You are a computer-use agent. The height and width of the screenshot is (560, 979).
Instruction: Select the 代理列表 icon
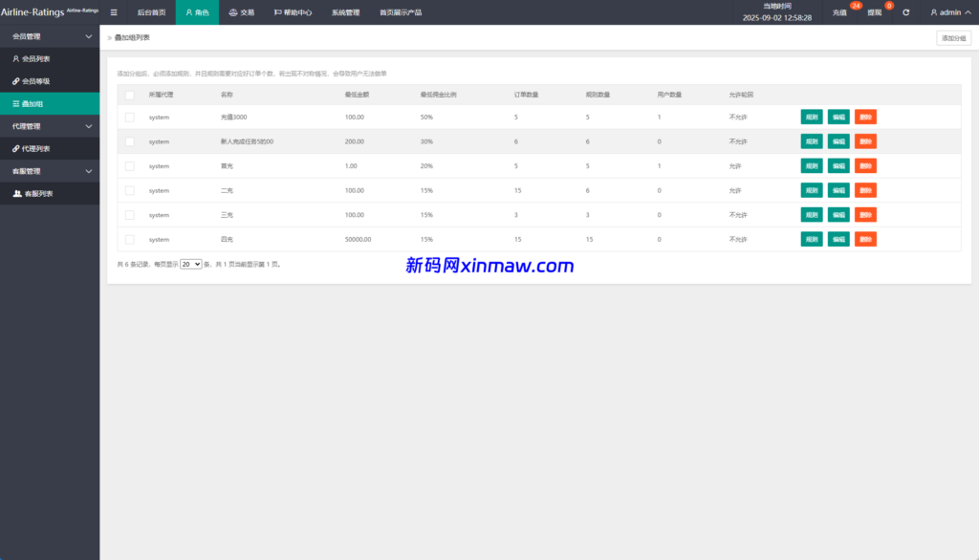(16, 148)
